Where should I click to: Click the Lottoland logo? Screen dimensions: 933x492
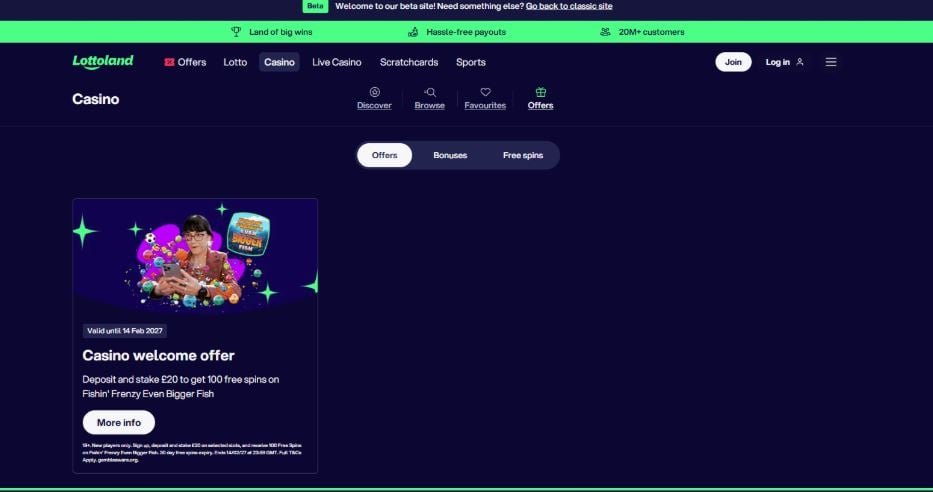point(103,62)
